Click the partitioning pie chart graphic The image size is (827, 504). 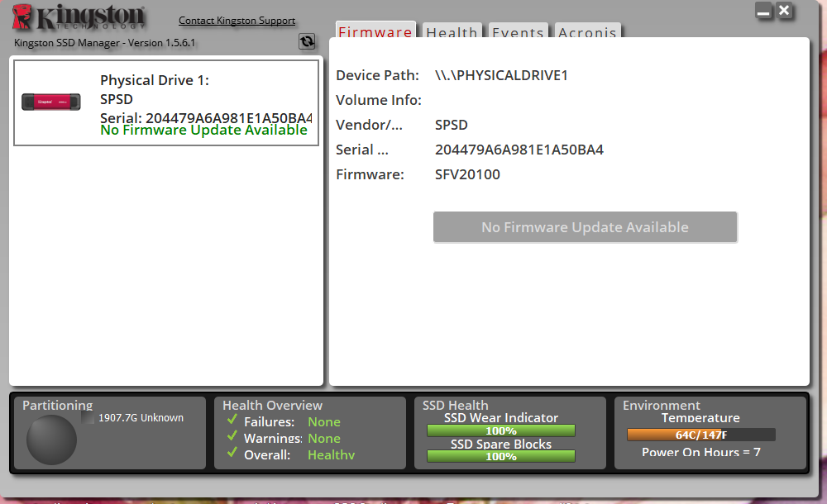click(x=51, y=439)
